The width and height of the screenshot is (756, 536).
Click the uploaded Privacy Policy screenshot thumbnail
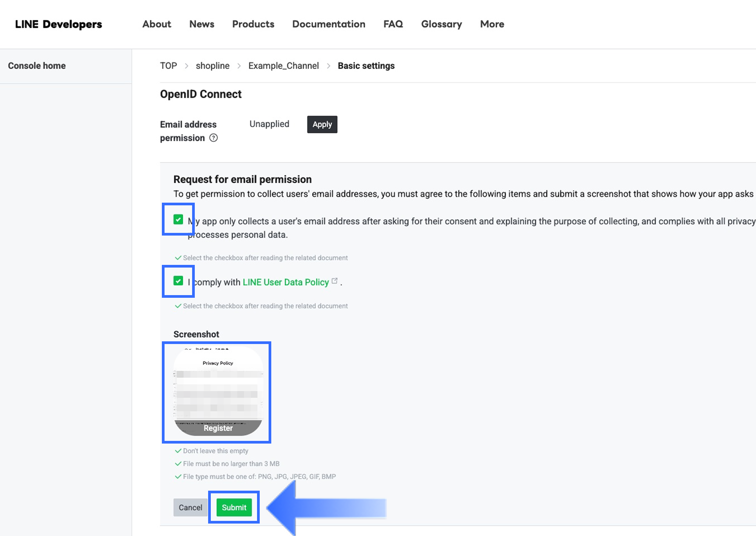pyautogui.click(x=217, y=392)
